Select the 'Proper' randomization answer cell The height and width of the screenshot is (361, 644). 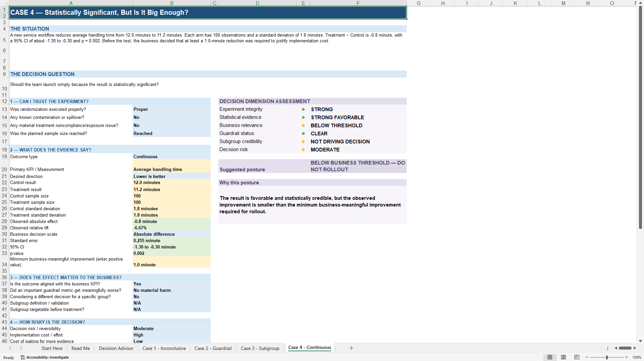pyautogui.click(x=171, y=109)
